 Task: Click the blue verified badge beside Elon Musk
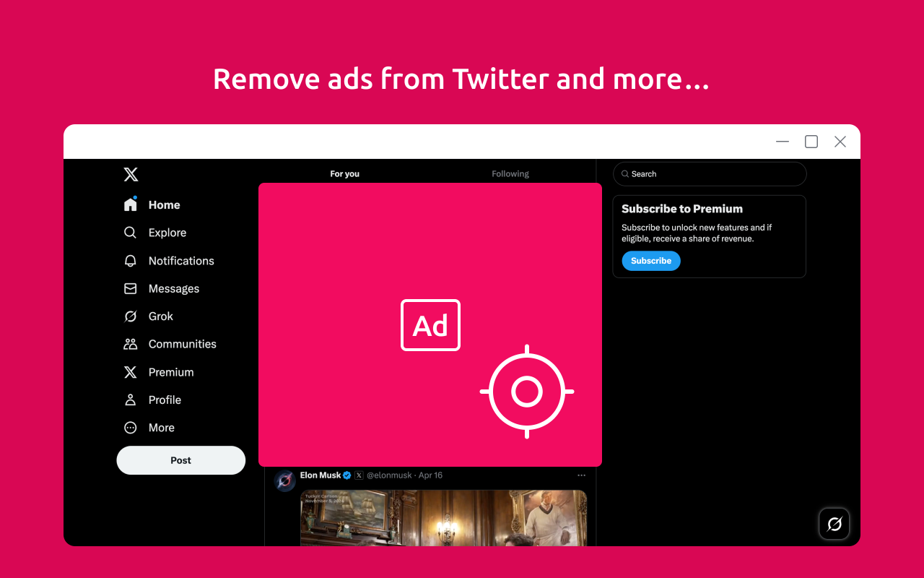click(347, 475)
